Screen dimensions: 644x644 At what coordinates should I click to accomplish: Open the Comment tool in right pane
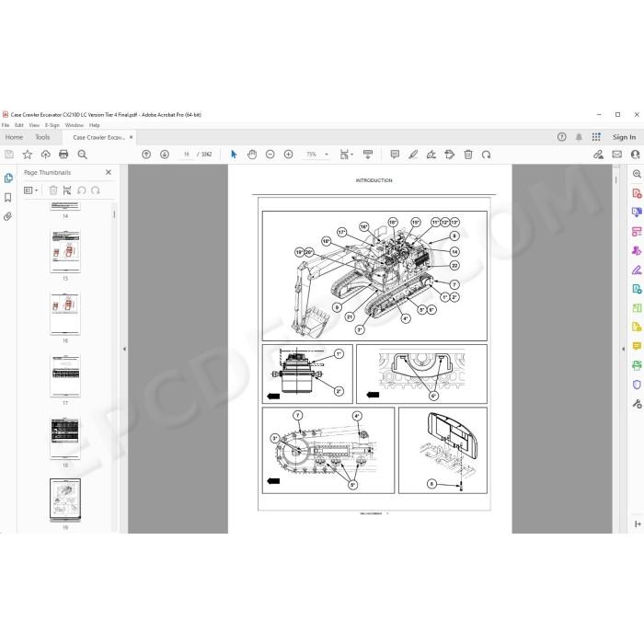[x=637, y=346]
